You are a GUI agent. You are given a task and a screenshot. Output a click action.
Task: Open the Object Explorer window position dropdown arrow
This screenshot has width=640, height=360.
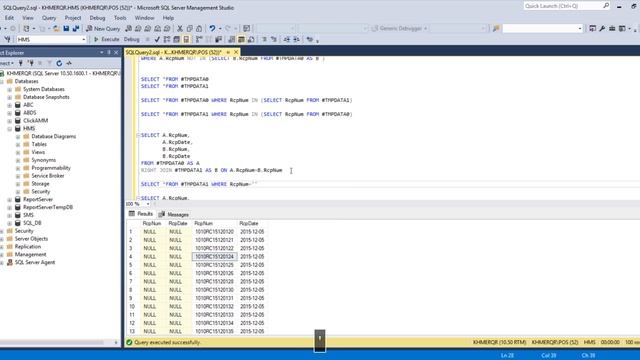coord(102,53)
